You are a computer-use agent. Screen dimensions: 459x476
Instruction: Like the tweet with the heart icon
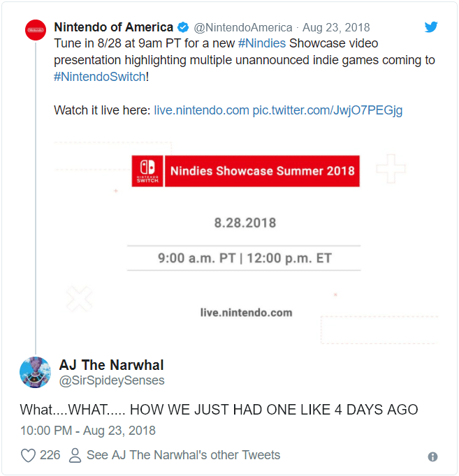pos(28,456)
